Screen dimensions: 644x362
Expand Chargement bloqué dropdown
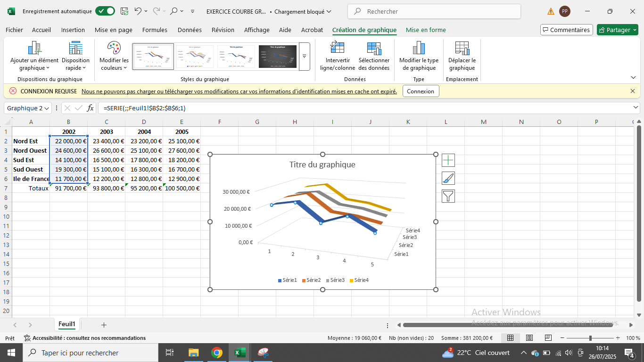(329, 11)
